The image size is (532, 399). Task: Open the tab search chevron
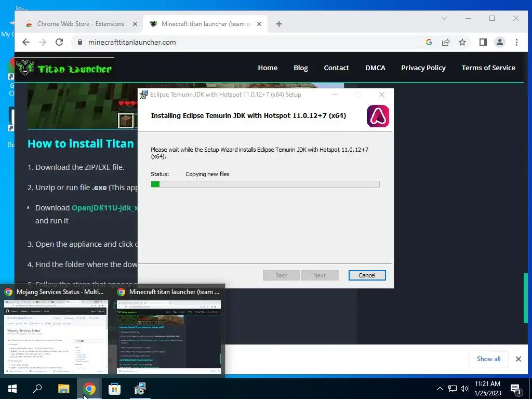[444, 18]
